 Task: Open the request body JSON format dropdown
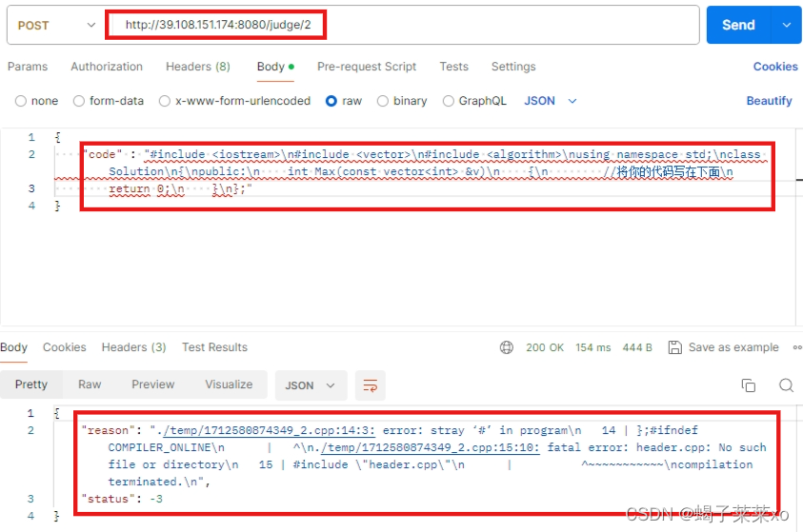(551, 101)
